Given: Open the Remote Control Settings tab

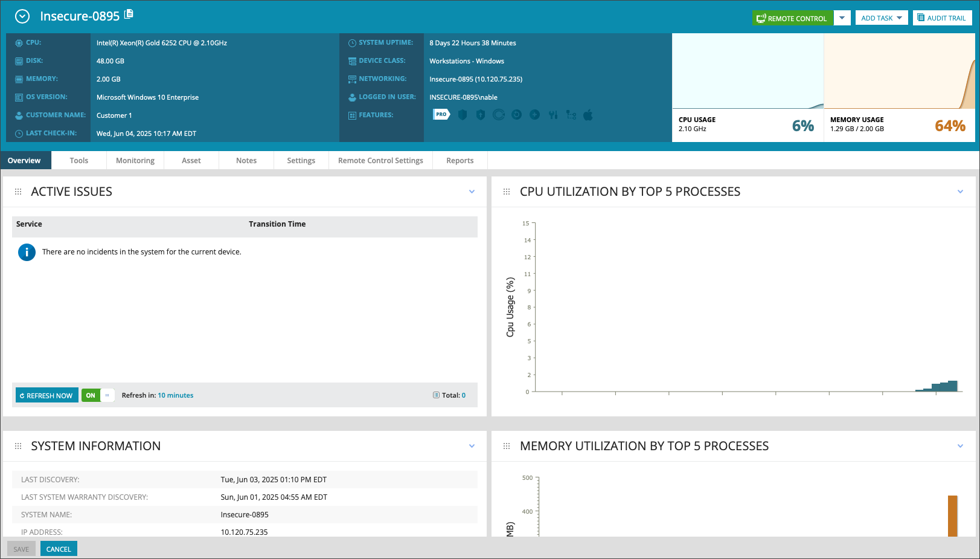Looking at the screenshot, I should point(380,161).
